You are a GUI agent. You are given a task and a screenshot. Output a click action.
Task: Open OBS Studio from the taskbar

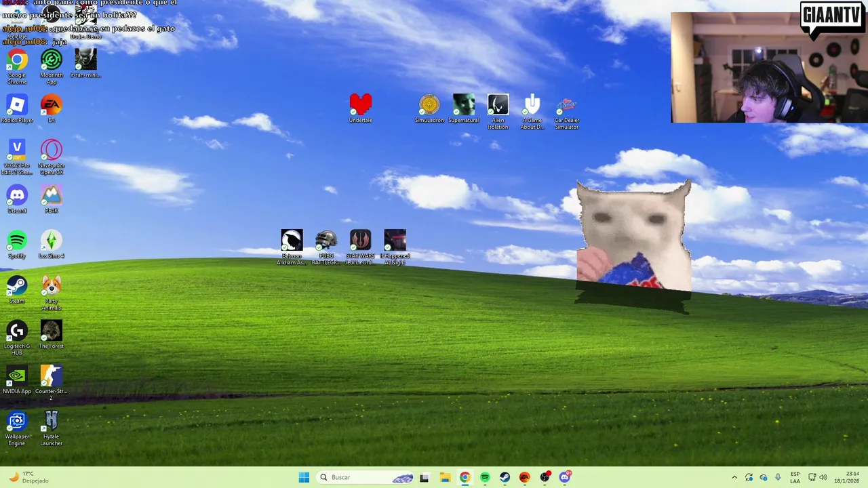[x=545, y=477]
